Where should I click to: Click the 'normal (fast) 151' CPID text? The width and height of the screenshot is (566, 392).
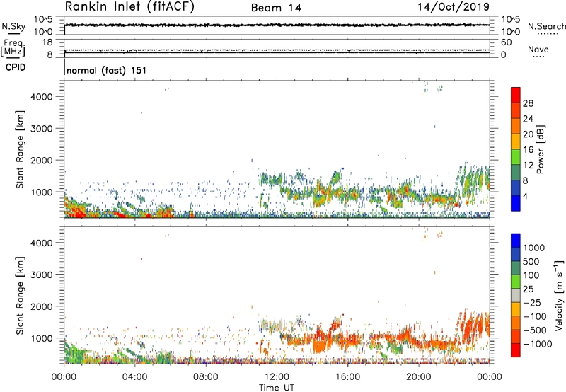pos(107,70)
